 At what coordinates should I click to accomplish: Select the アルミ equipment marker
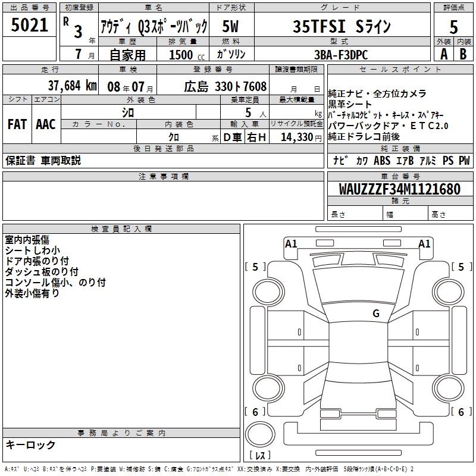(427, 160)
